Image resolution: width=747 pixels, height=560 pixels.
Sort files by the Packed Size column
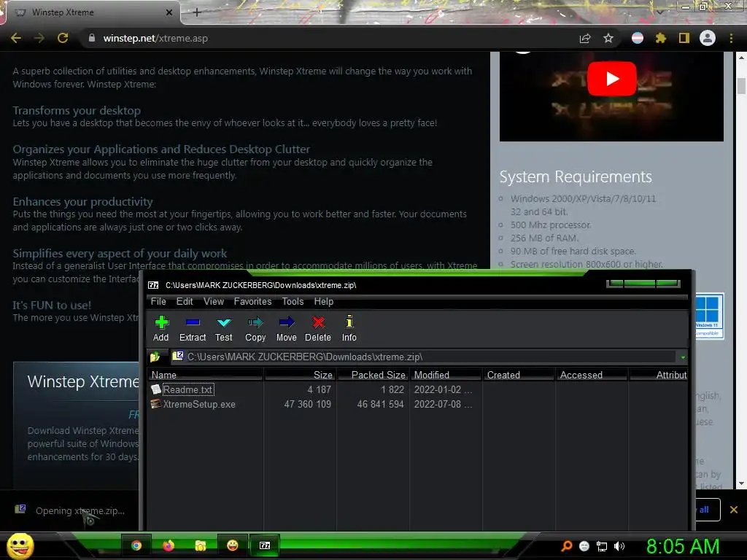click(x=373, y=375)
